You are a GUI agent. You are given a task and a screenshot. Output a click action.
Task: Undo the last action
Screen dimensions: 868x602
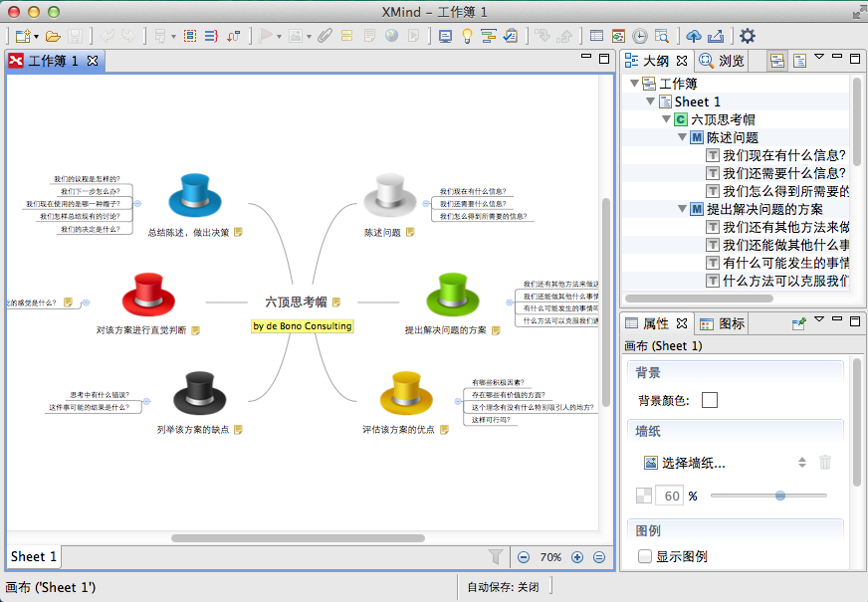coord(108,35)
